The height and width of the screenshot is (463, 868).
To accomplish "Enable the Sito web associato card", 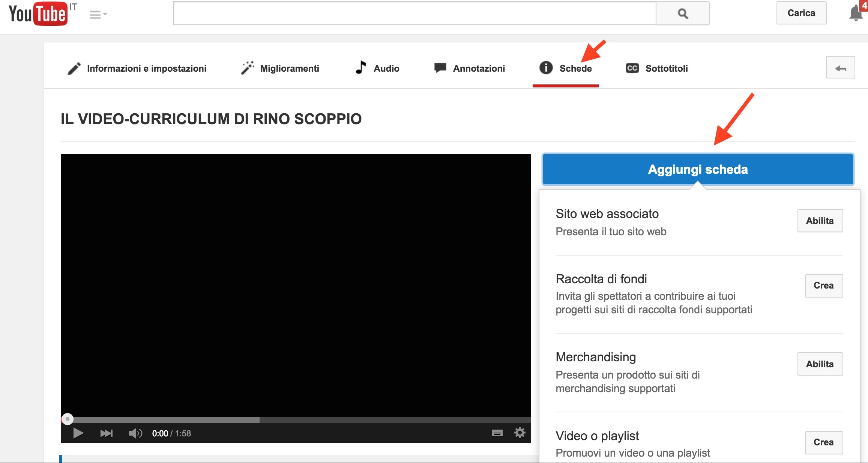I will pos(820,221).
